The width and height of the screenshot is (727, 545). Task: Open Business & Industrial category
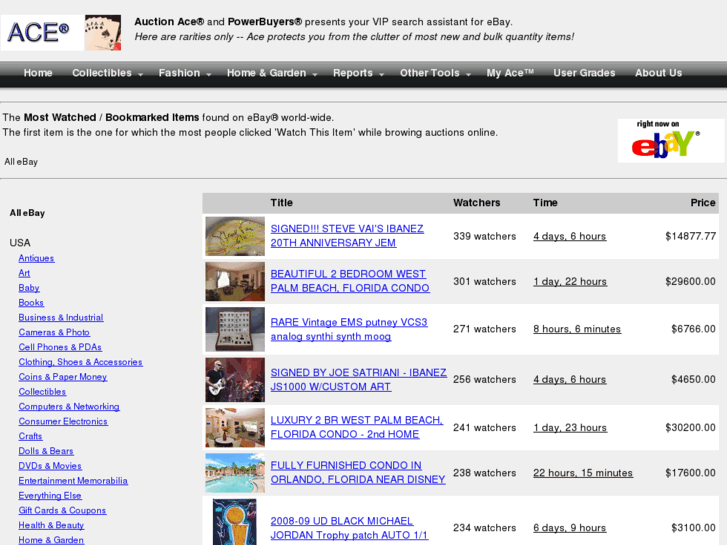click(61, 317)
